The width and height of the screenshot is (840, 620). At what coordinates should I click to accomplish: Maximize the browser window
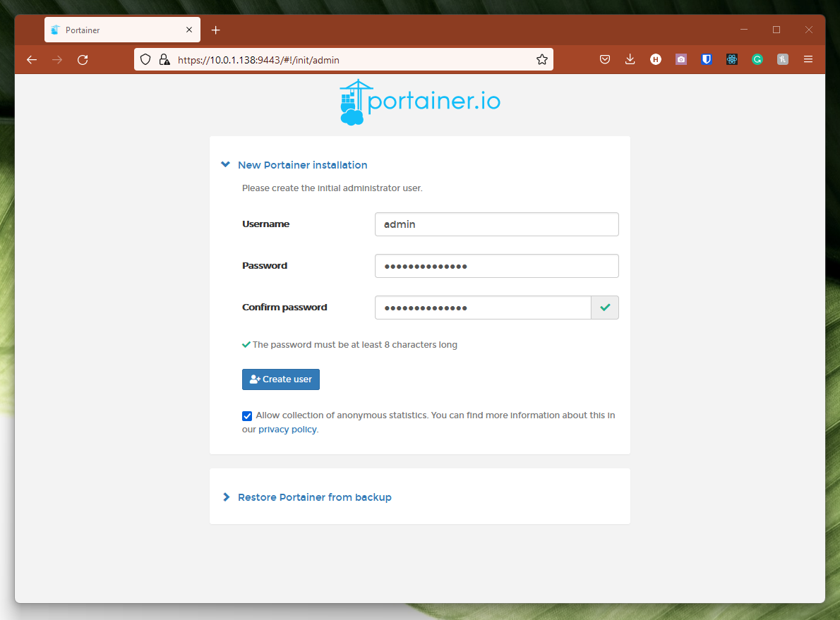[776, 30]
